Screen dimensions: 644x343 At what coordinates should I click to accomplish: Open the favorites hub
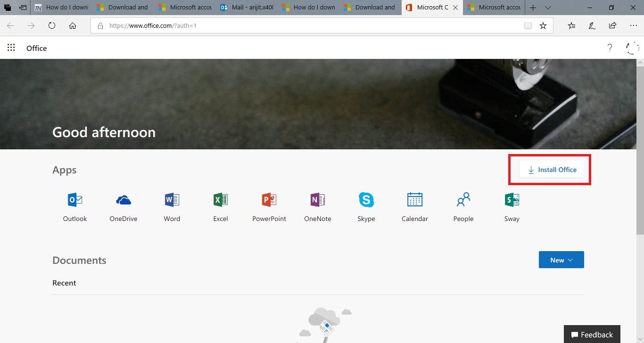[x=571, y=26]
